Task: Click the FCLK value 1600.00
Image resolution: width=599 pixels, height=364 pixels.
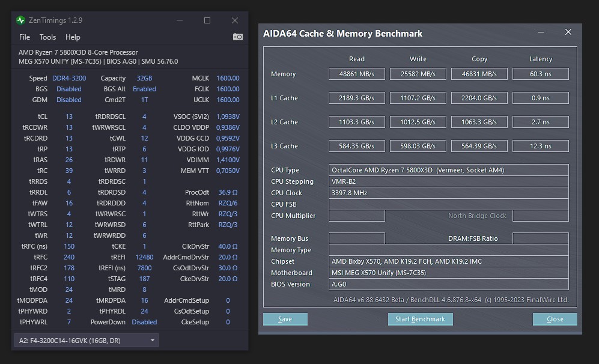Action: [x=228, y=89]
